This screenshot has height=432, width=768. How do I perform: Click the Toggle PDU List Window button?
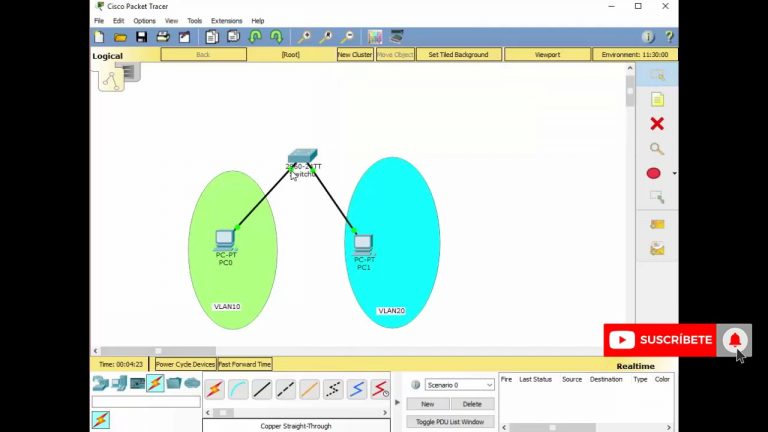(450, 422)
